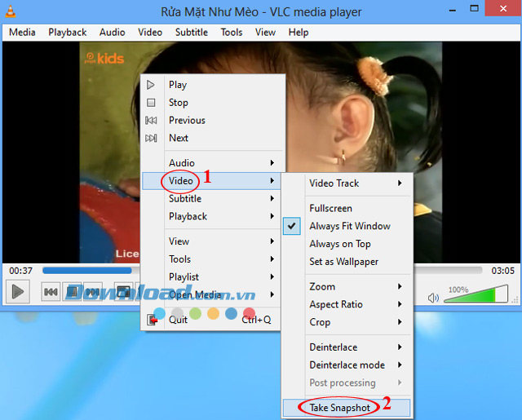Click the blue seek progress bar
This screenshot has height=420, width=522.
point(87,271)
